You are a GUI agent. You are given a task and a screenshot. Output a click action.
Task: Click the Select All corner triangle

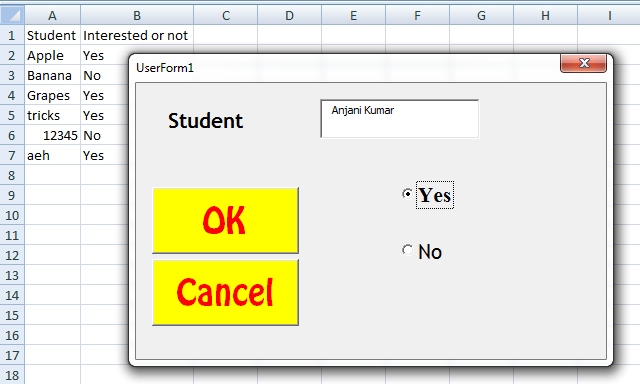click(12, 16)
